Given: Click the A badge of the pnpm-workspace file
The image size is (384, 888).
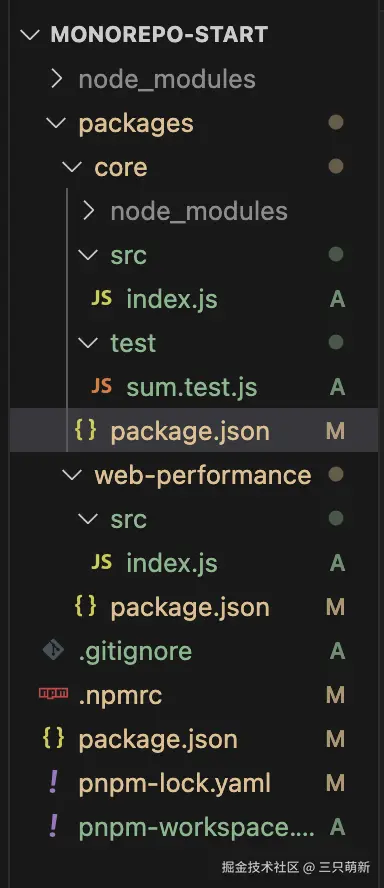Looking at the screenshot, I should (x=338, y=827).
